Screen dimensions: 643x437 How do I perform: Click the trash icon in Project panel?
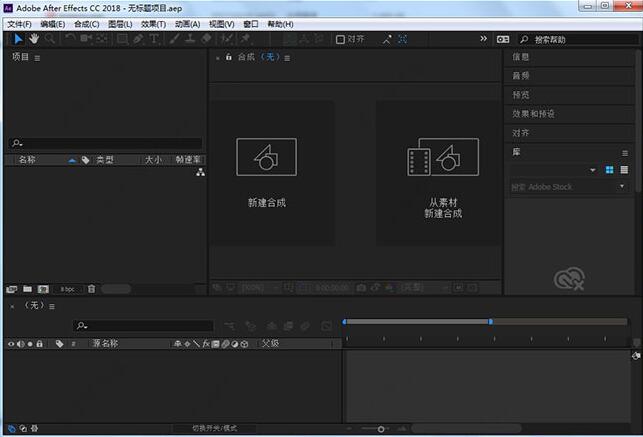point(92,289)
